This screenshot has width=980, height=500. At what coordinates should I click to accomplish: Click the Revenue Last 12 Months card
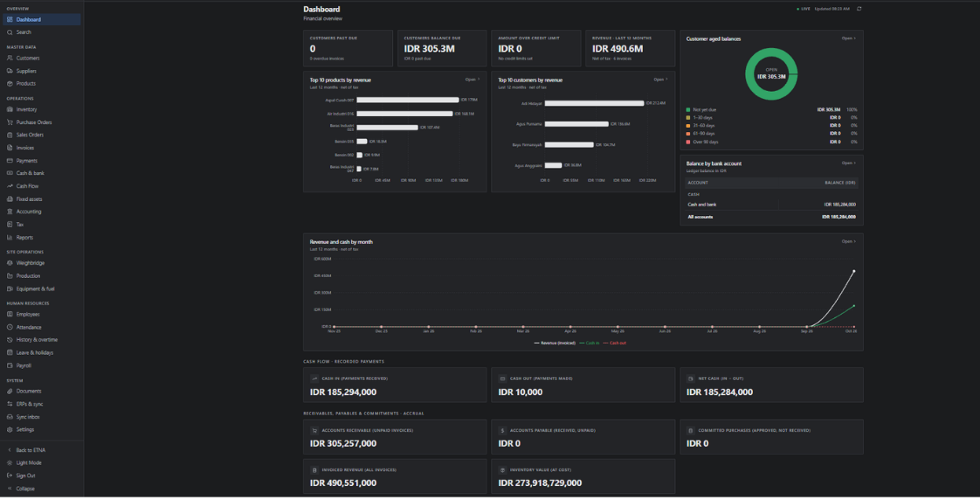point(630,48)
